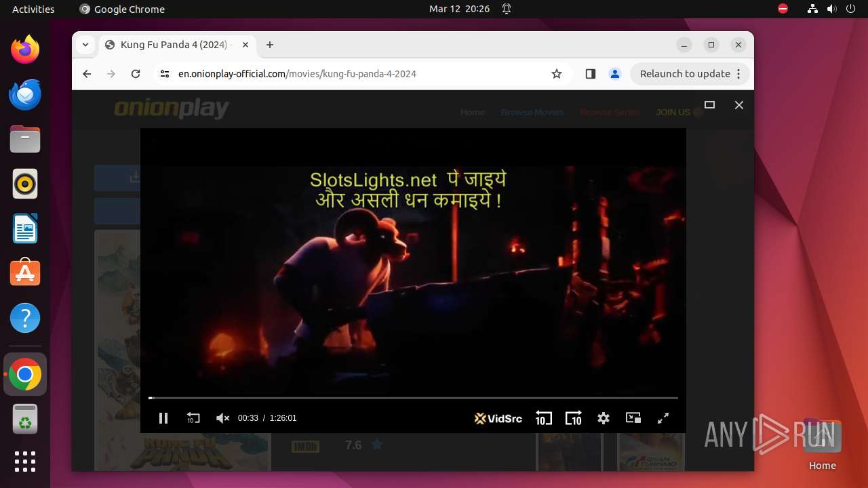Bookmark this page with star
The height and width of the screenshot is (488, 868).
click(557, 74)
